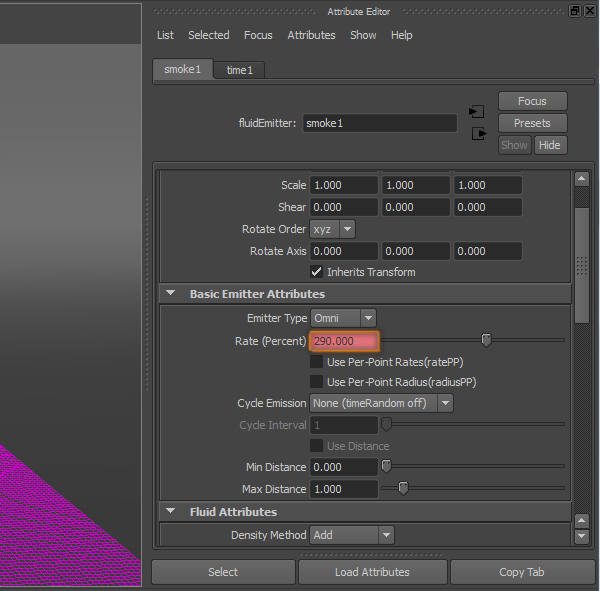Click the scrollbar down arrow at bottom
Viewport: 600px width, 591px height.
pos(581,537)
